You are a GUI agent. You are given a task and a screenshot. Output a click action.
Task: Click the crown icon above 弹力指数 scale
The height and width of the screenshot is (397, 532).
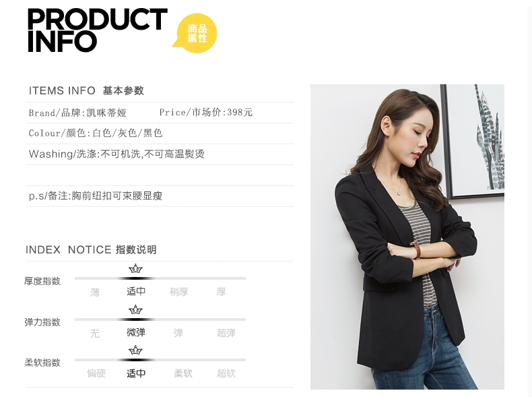pyautogui.click(x=135, y=310)
